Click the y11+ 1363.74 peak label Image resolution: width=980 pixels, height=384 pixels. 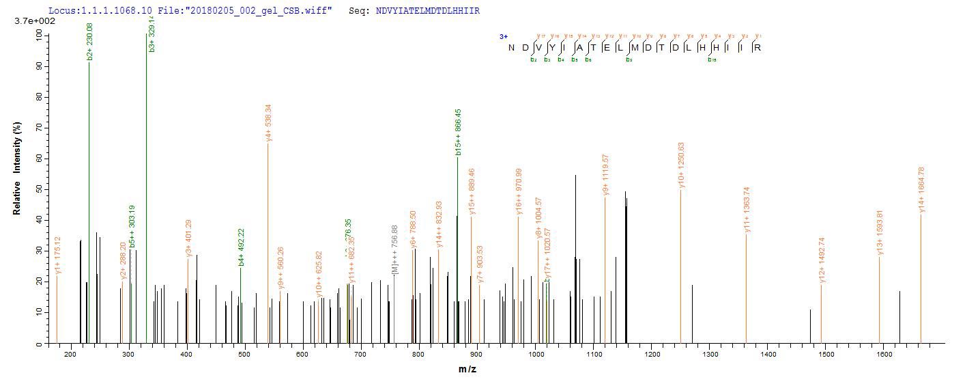pos(746,210)
